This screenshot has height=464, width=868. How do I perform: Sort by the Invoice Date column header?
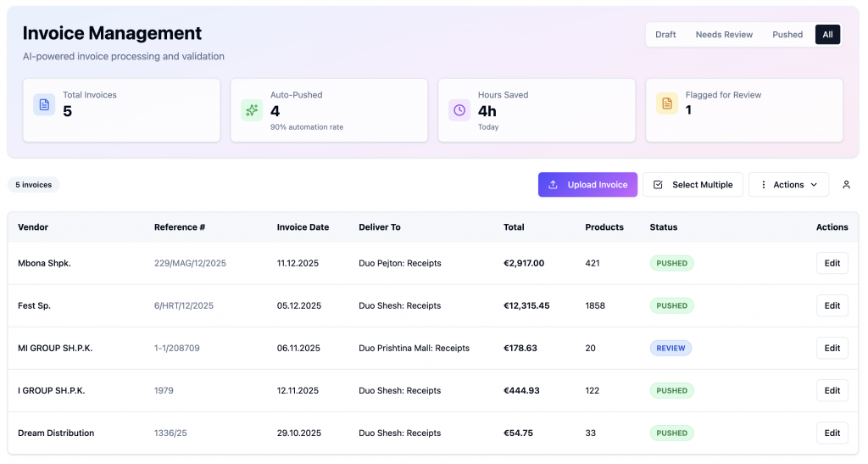click(303, 227)
